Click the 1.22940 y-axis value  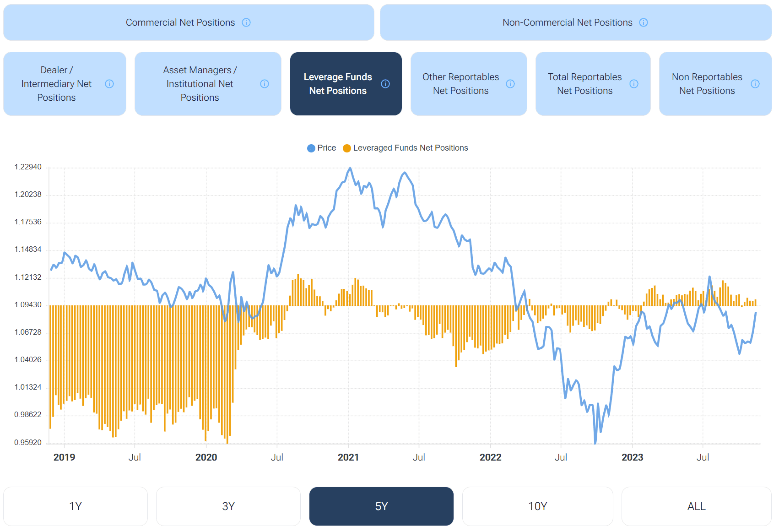click(x=28, y=167)
